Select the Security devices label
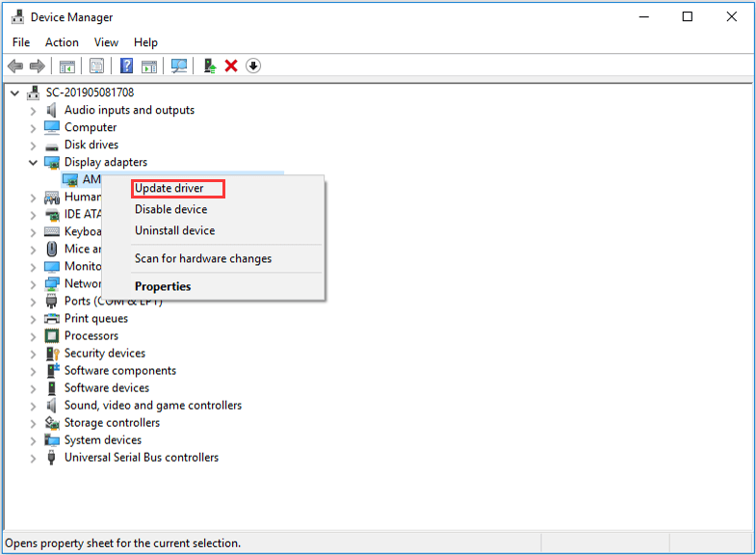 coord(105,353)
